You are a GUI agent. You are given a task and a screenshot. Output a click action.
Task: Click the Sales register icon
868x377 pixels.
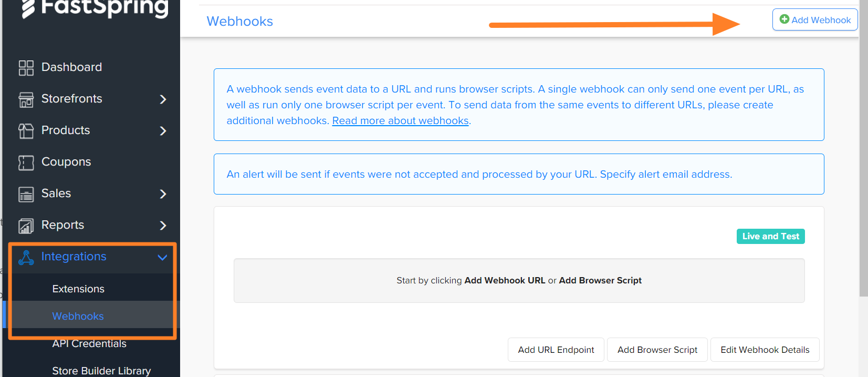(26, 194)
